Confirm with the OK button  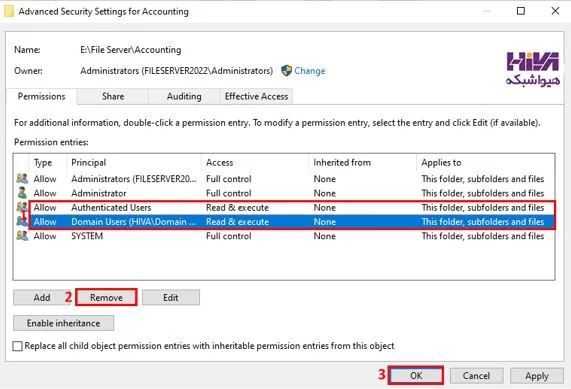pos(416,376)
